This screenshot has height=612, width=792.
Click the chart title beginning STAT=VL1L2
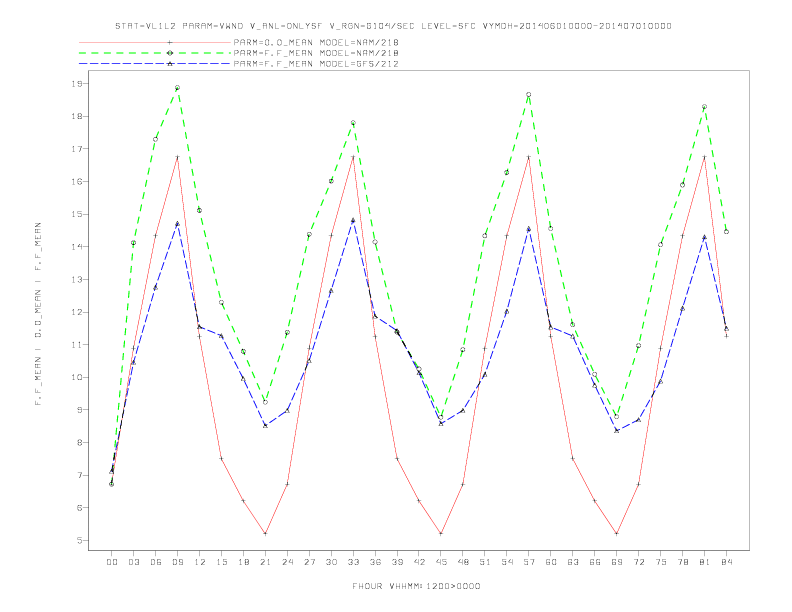[393, 26]
